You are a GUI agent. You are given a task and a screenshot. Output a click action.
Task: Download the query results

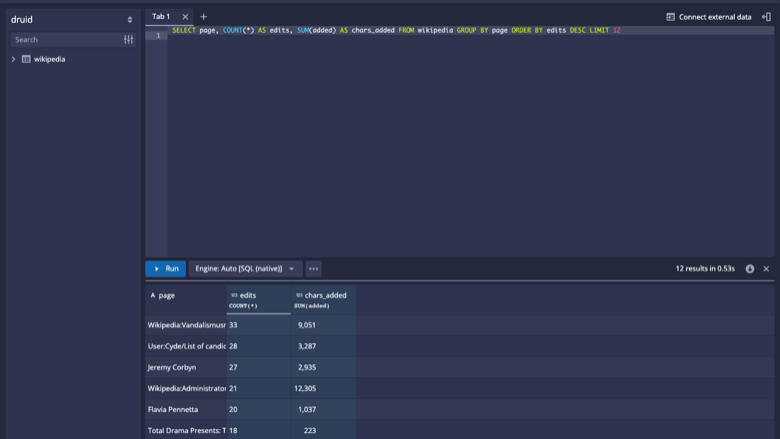[x=750, y=268]
